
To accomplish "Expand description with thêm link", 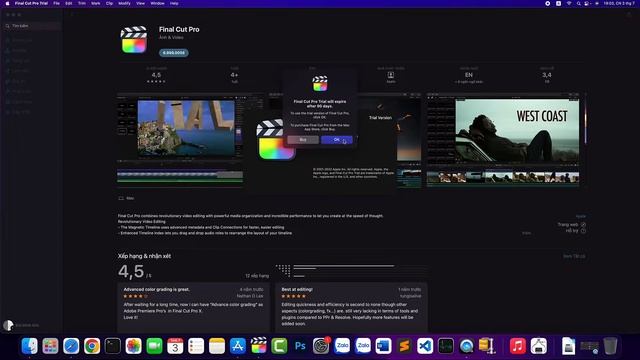I will pos(527,233).
